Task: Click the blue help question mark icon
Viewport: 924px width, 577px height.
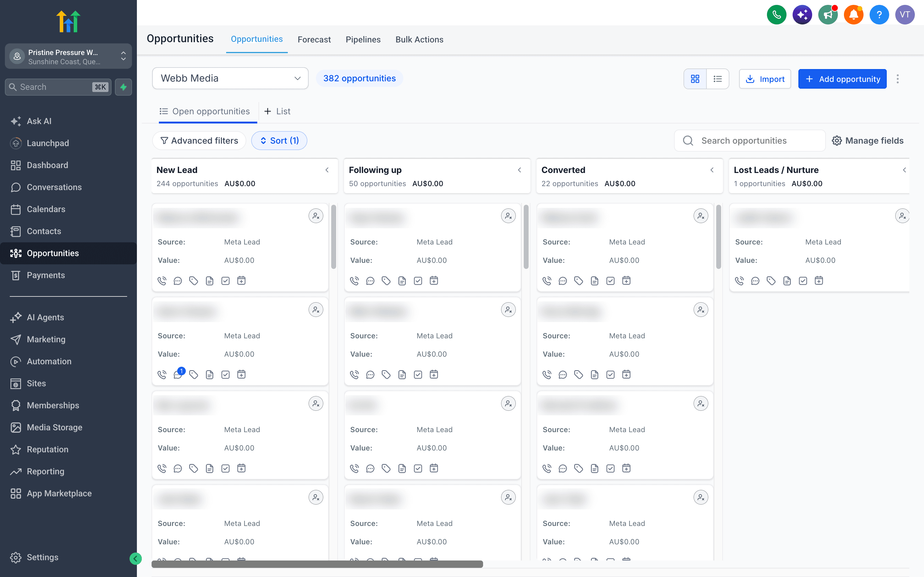Action: click(x=879, y=14)
